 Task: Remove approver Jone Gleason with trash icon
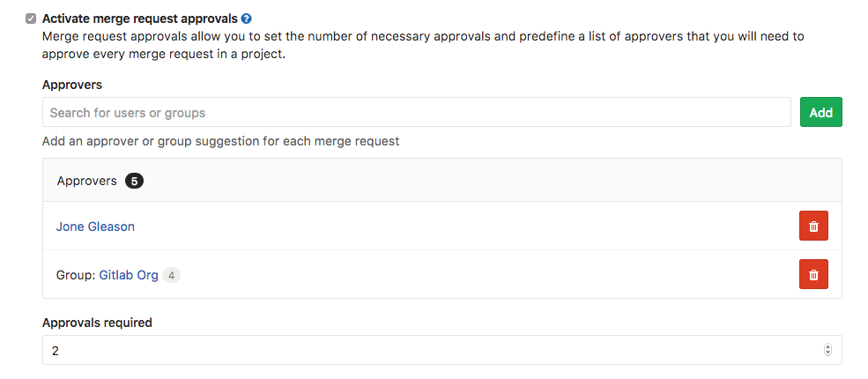tap(813, 227)
